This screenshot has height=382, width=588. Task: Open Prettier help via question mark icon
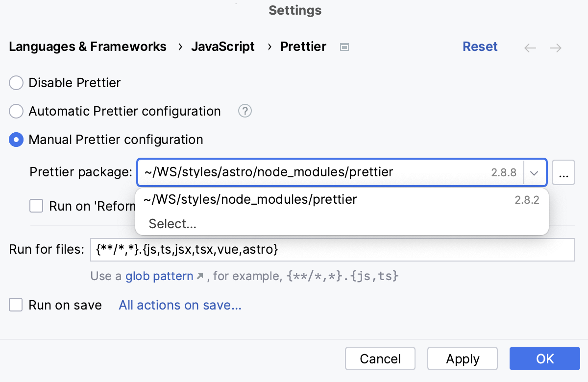click(x=245, y=111)
